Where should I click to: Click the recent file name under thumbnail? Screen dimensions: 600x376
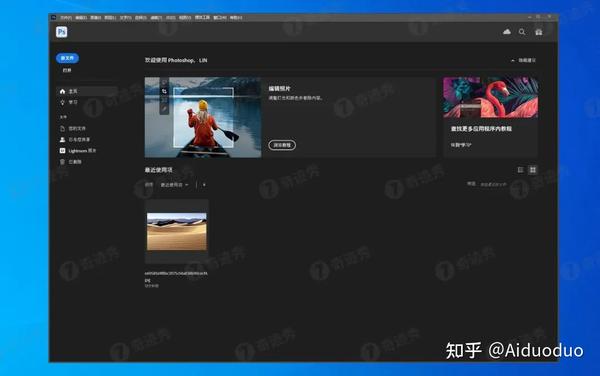pos(176,277)
